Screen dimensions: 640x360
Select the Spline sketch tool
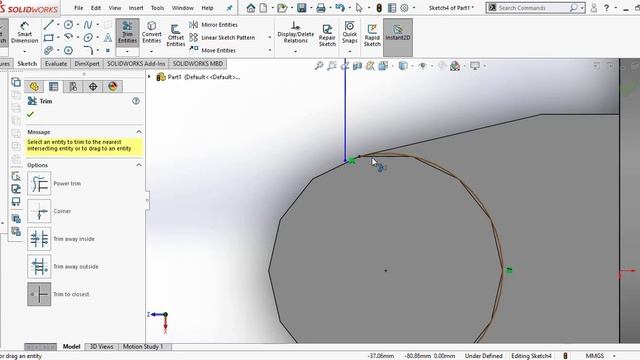pyautogui.click(x=88, y=24)
